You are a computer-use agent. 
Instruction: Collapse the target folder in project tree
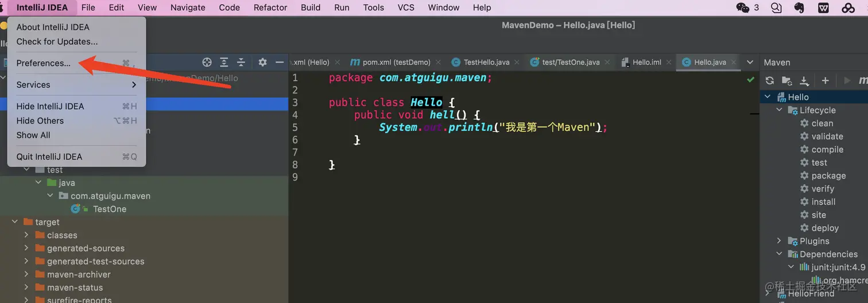click(15, 222)
